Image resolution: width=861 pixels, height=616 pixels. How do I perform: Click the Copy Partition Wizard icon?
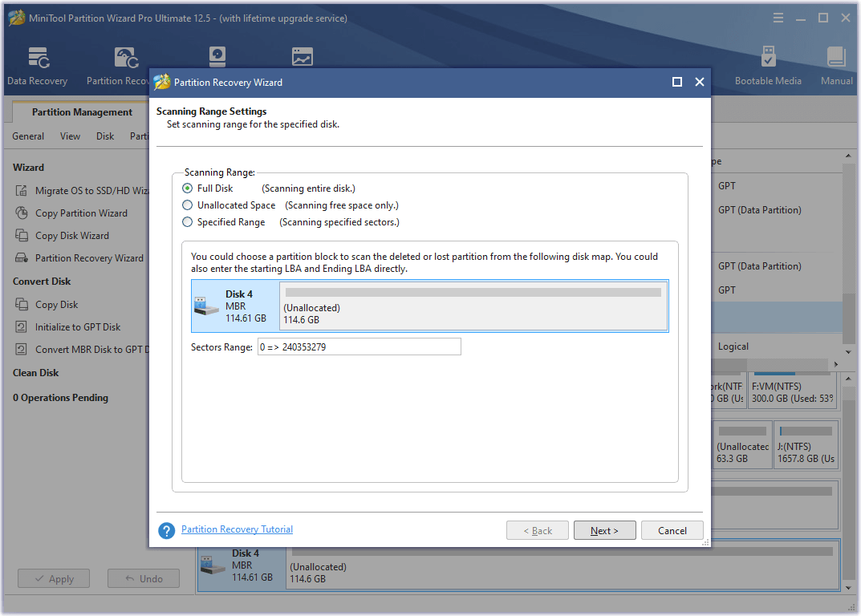click(21, 213)
